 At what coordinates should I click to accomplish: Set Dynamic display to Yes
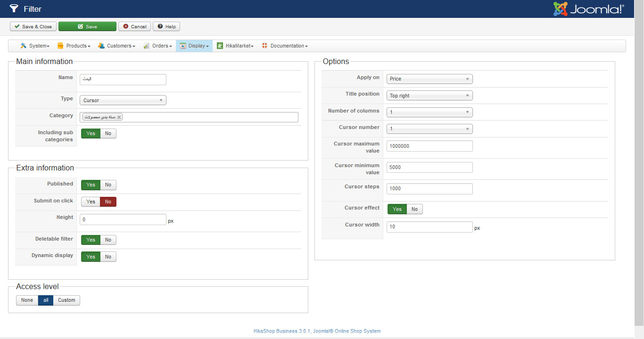pyautogui.click(x=91, y=257)
